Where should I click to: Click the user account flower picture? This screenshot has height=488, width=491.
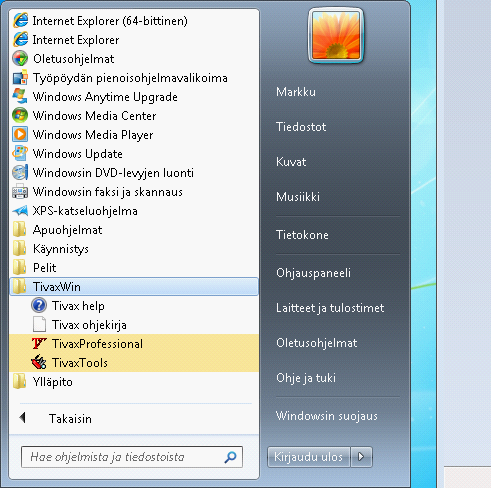click(336, 35)
